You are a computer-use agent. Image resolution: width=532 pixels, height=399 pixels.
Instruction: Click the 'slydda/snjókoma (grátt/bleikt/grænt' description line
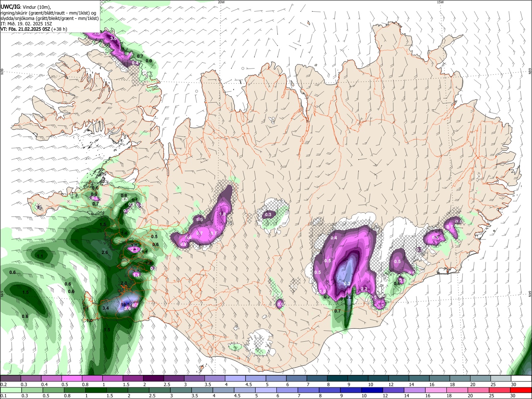(x=49, y=18)
